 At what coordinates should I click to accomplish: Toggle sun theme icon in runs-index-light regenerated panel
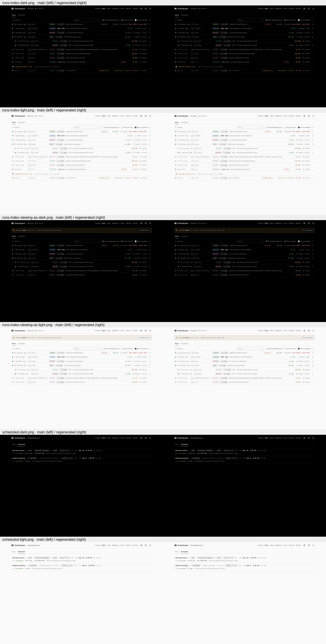point(313,116)
